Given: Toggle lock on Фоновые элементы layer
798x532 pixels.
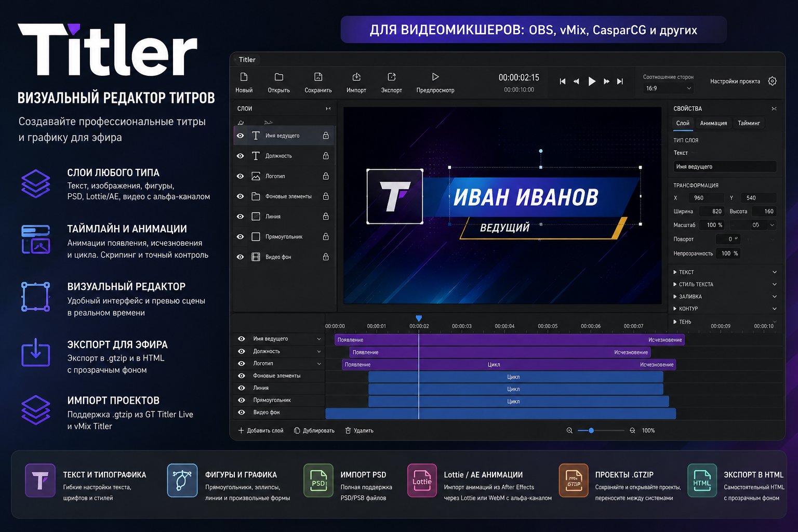Looking at the screenshot, I should (x=326, y=196).
